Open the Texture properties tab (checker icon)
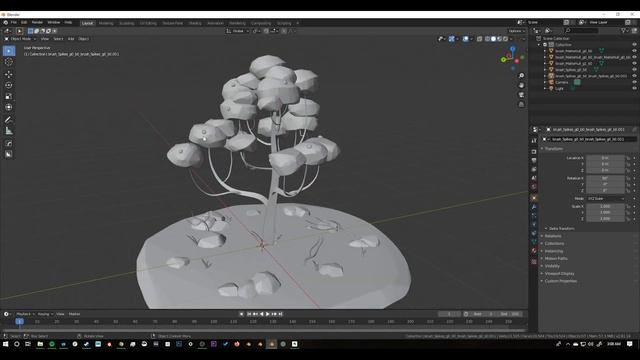Viewport: 640px width, 360px height. (534, 262)
